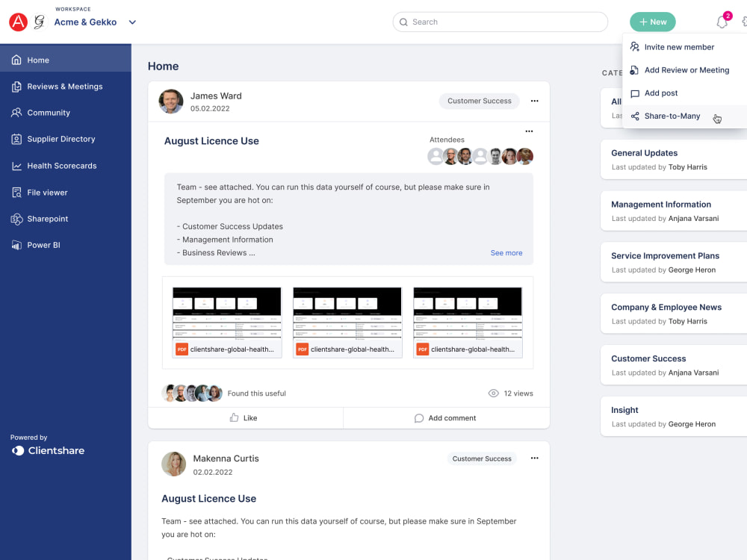Click the Sharepoint icon in sidebar
This screenshot has height=560, width=747.
pos(16,219)
